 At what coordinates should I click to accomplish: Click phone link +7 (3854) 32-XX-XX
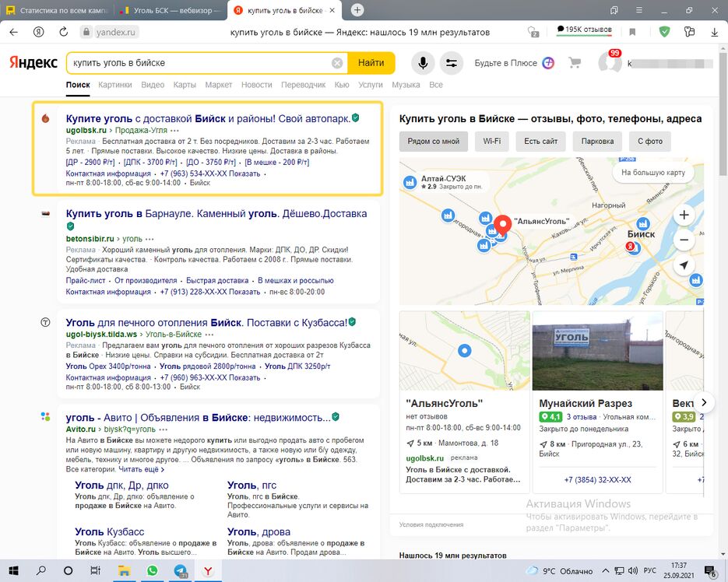coord(597,479)
